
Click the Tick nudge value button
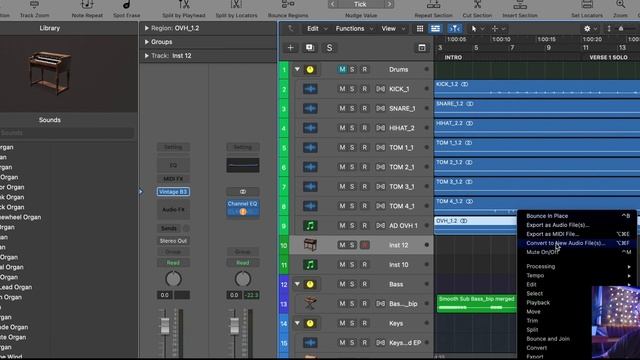(x=360, y=4)
